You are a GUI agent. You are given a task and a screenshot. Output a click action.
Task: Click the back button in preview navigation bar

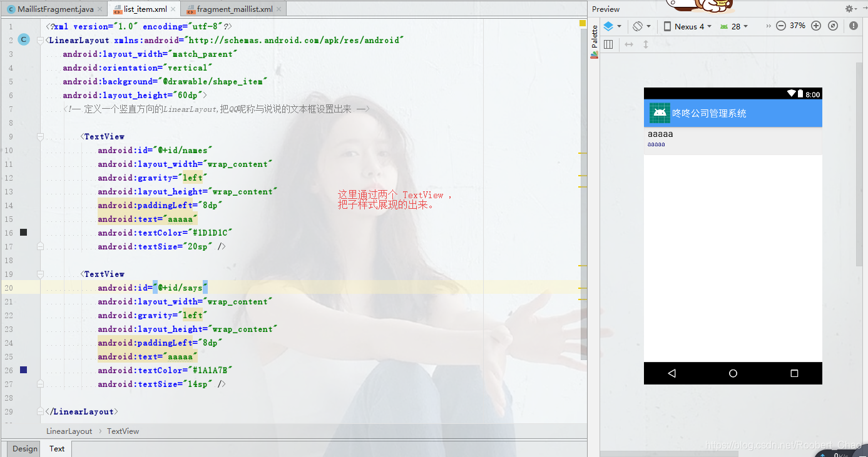(672, 373)
